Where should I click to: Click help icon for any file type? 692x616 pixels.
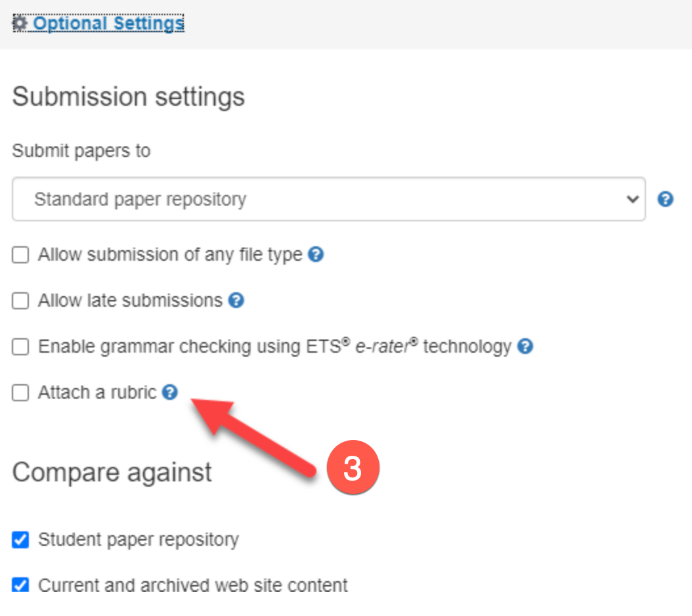pyautogui.click(x=316, y=254)
